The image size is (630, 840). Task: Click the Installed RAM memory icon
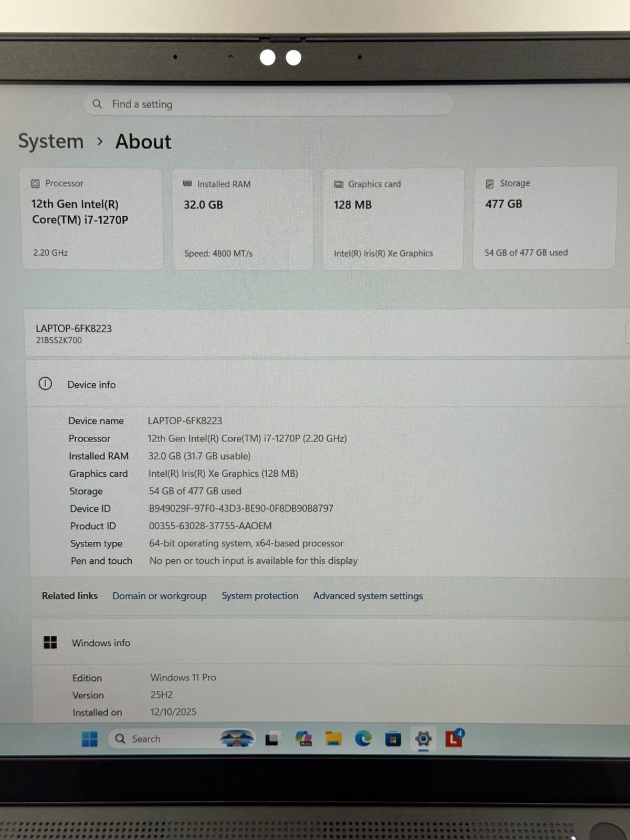187,184
